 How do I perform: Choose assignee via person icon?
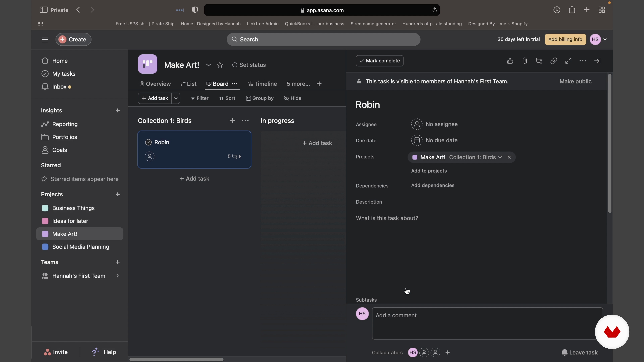point(417,124)
